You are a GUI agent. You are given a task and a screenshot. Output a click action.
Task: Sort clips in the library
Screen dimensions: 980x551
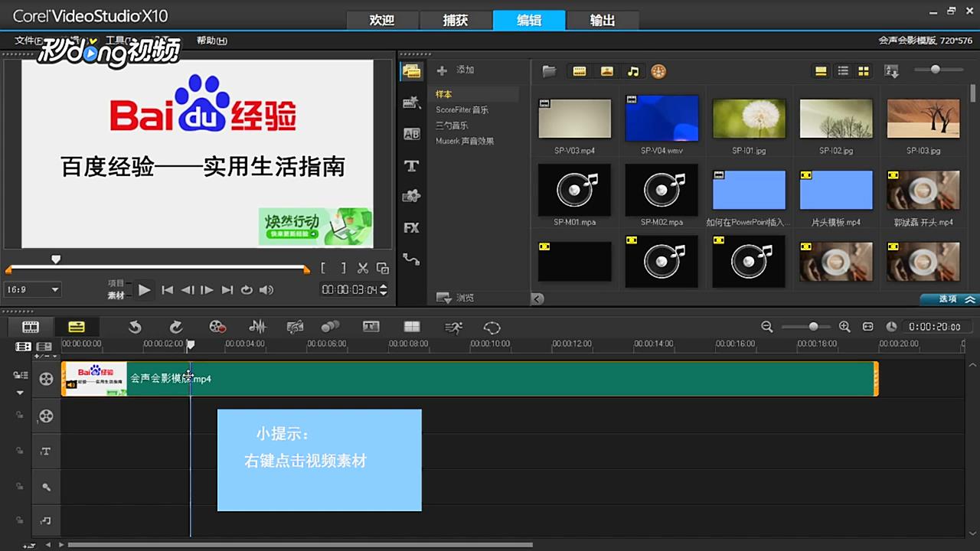[891, 71]
